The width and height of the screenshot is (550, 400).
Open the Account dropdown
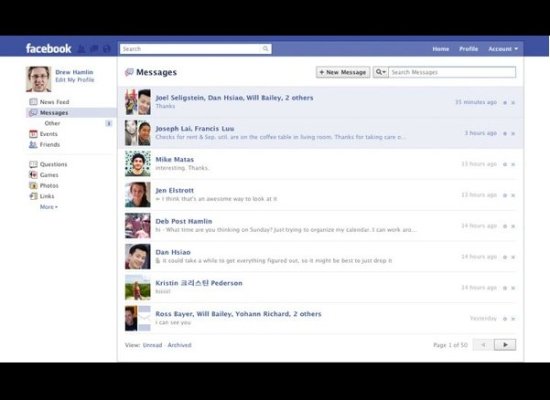click(503, 49)
